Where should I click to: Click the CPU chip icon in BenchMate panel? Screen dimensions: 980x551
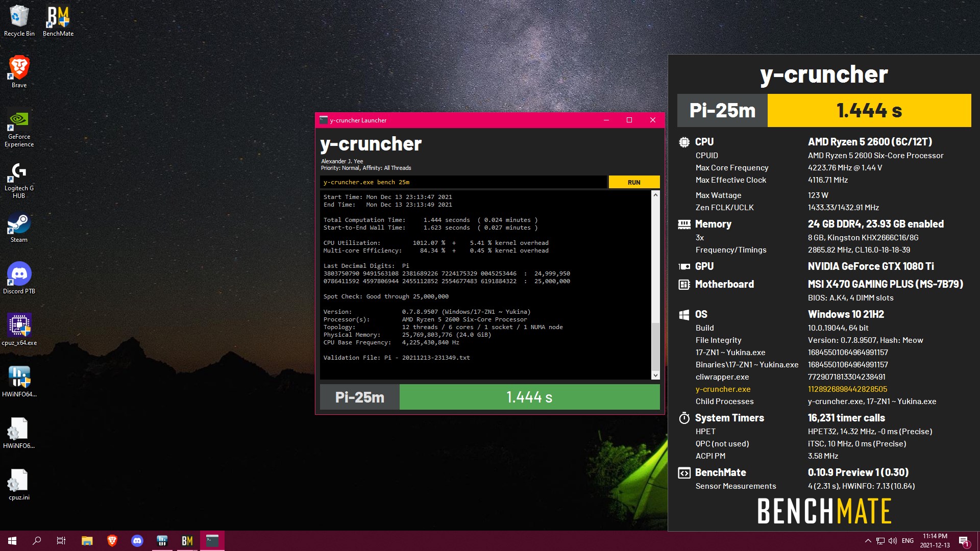[684, 142]
